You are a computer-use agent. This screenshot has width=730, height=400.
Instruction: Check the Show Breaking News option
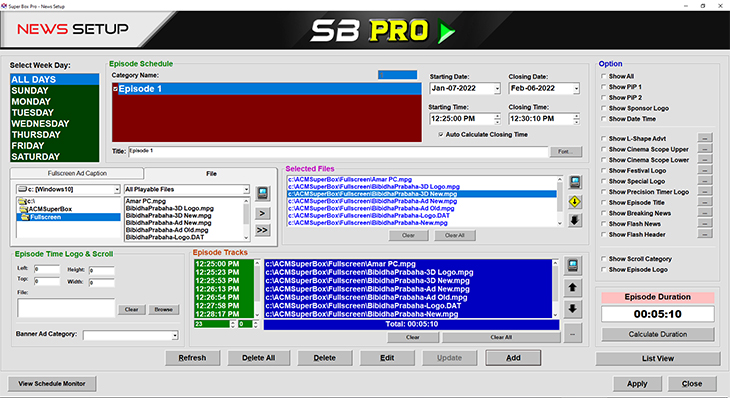click(x=604, y=211)
